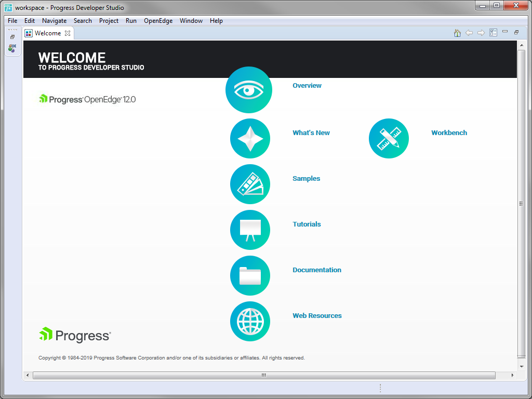Click the What's New star icon

(250, 138)
